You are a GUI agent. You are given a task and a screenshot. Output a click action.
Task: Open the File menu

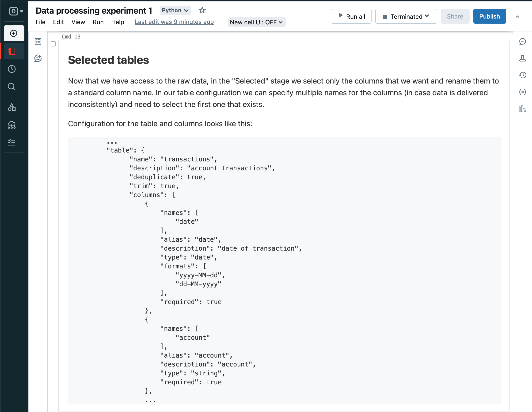pos(40,22)
